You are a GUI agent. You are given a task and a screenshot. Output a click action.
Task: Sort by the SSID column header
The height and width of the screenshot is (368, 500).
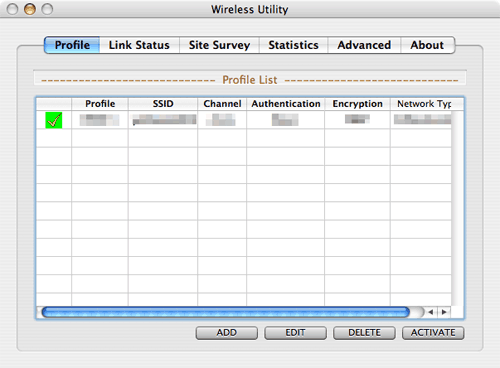pyautogui.click(x=163, y=104)
